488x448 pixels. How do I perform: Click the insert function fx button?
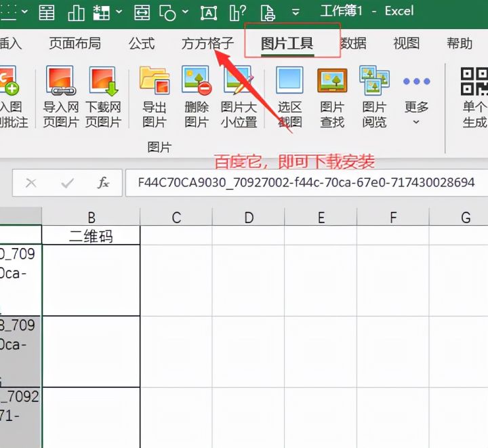coord(103,182)
